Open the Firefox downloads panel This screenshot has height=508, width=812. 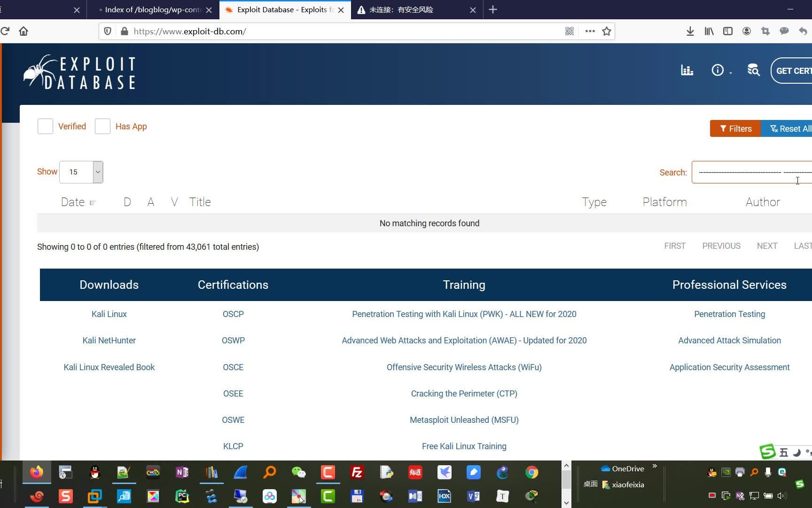(690, 32)
